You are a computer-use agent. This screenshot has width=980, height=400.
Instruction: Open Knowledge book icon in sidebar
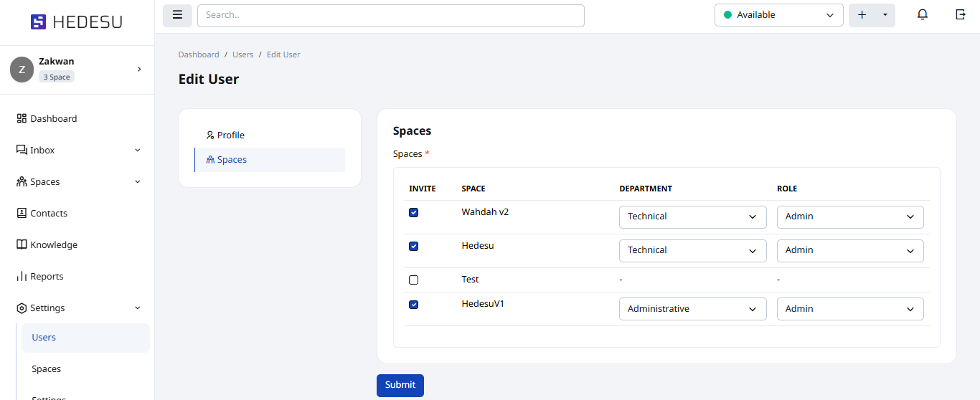(22, 245)
